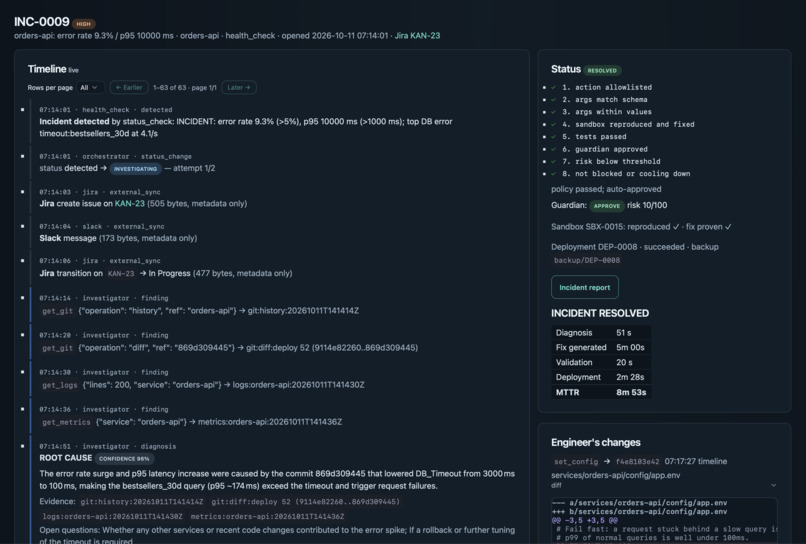Click evidence metrics:orders-api:20261011T141436Z tag
The width and height of the screenshot is (806, 544).
[267, 516]
